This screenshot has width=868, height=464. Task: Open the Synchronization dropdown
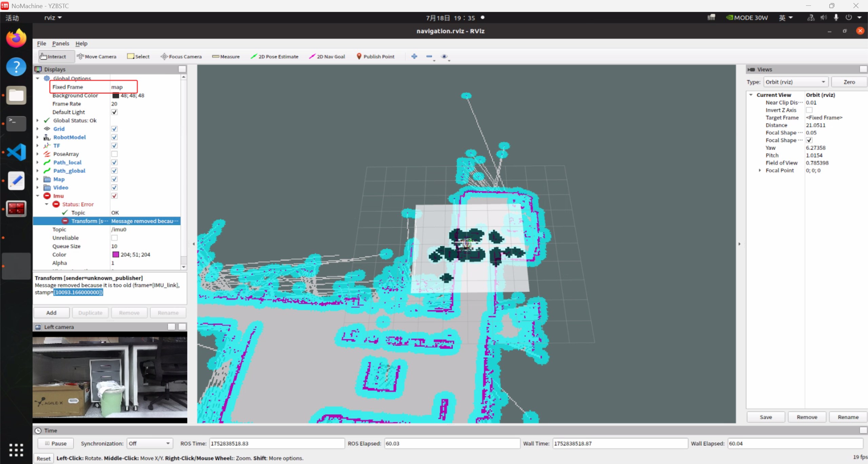tap(150, 443)
